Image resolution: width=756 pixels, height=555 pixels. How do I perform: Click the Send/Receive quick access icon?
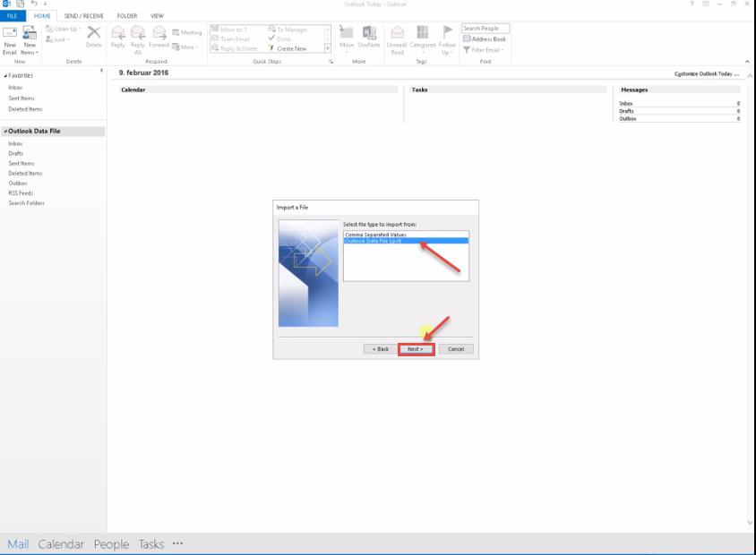tap(21, 4)
